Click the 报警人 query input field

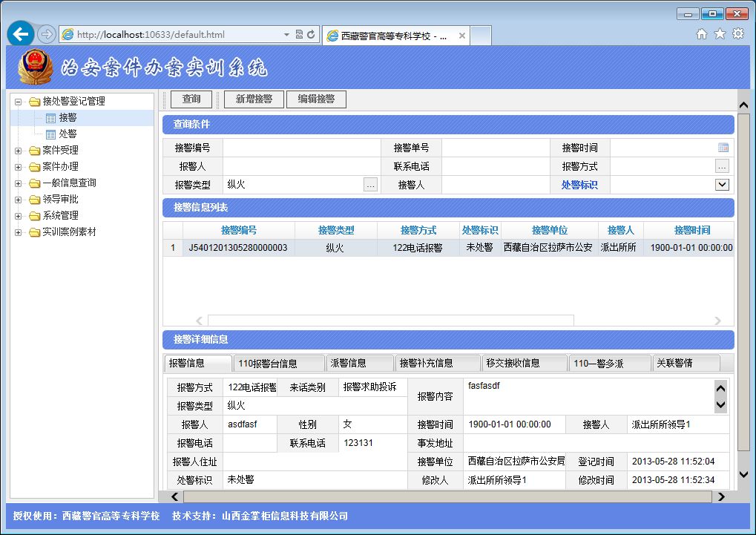[x=302, y=166]
